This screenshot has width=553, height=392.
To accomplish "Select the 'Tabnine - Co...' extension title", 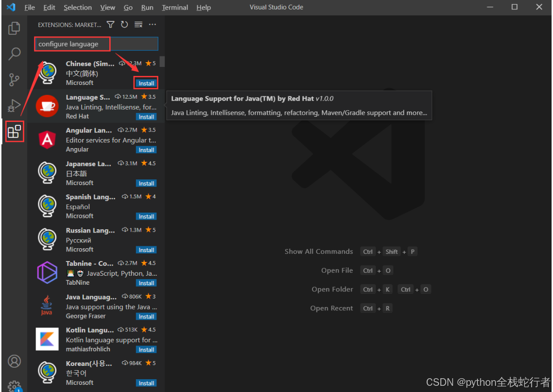I will tap(90, 263).
